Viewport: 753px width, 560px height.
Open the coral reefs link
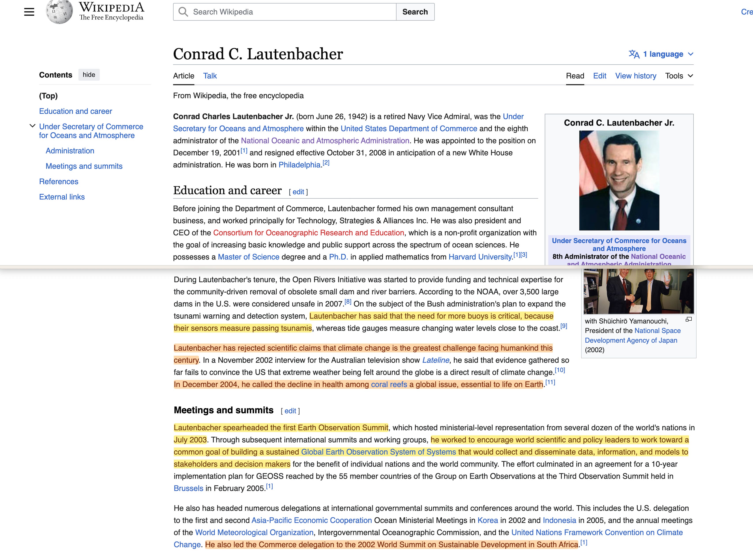pos(389,385)
